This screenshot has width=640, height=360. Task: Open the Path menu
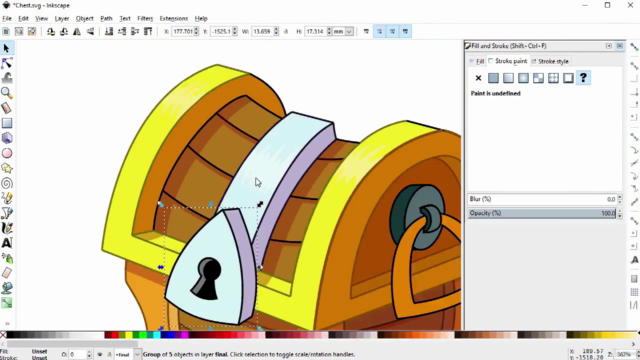106,18
